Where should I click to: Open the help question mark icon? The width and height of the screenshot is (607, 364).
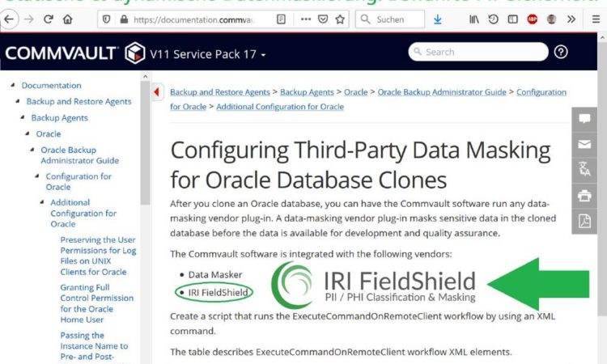561,52
